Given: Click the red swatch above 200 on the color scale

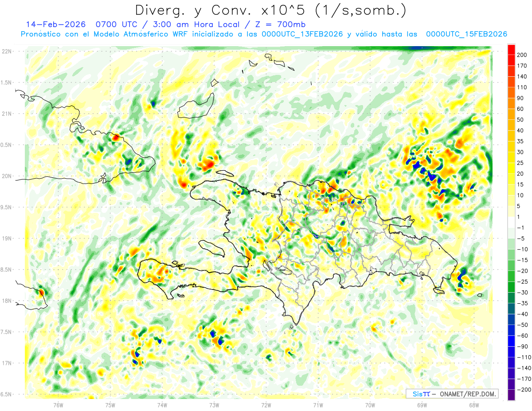Looking at the screenshot, I should click(511, 49).
